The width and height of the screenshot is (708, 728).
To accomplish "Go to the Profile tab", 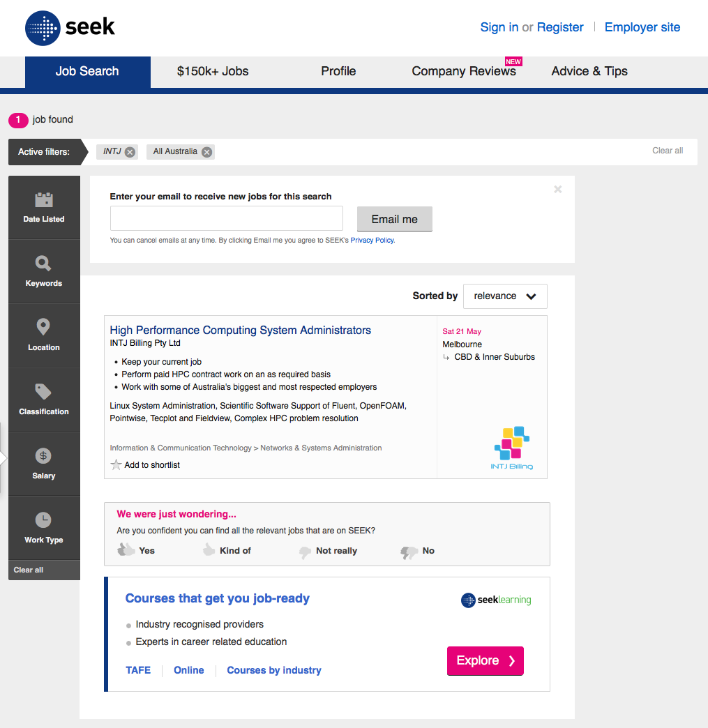I will coord(338,72).
